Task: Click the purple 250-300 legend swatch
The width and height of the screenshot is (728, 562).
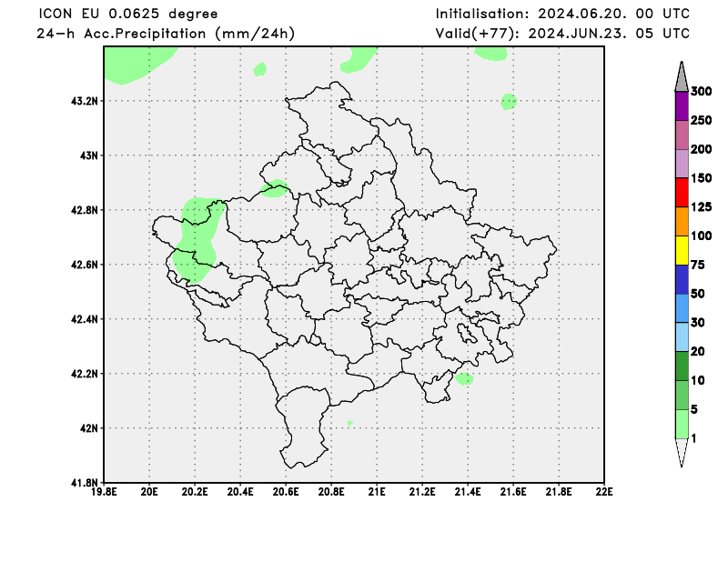Action: pos(682,106)
